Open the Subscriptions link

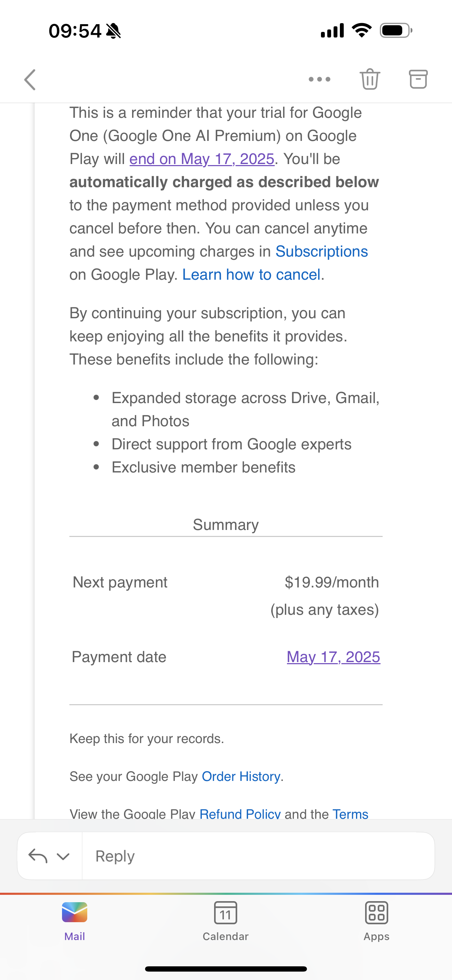pyautogui.click(x=322, y=251)
